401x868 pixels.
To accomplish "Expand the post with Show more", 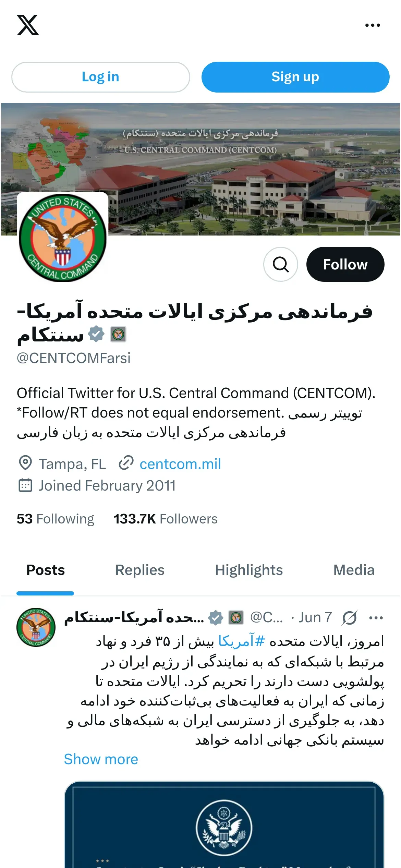I will click(101, 759).
